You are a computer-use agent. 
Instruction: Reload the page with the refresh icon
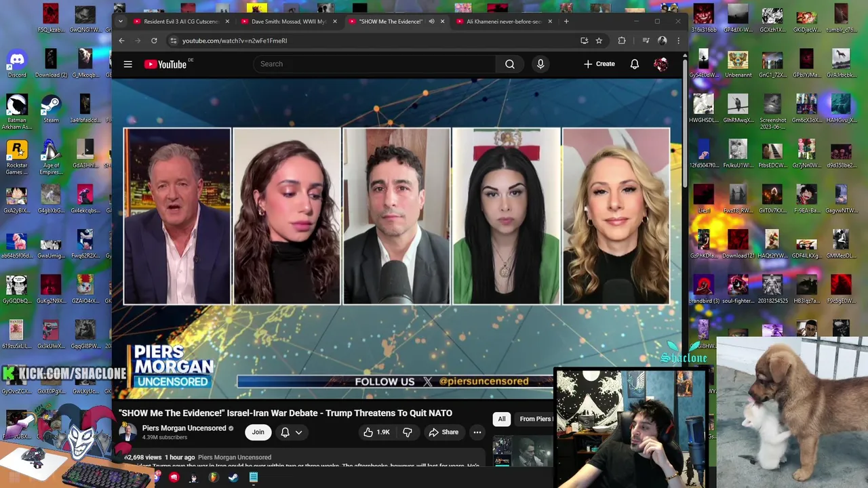tap(154, 41)
